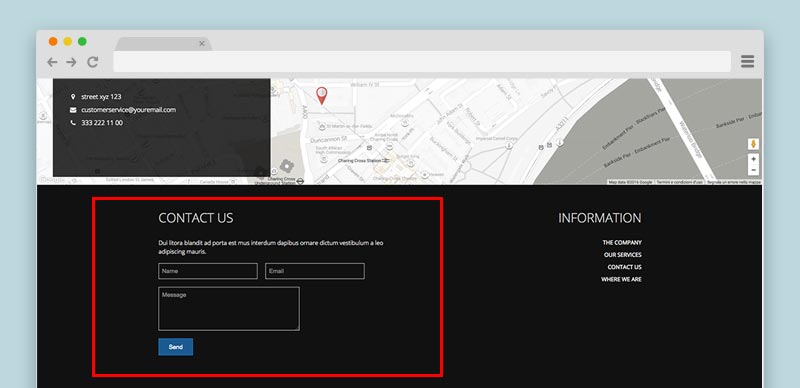The height and width of the screenshot is (388, 800).
Task: Click into the Message text area
Action: tap(229, 308)
